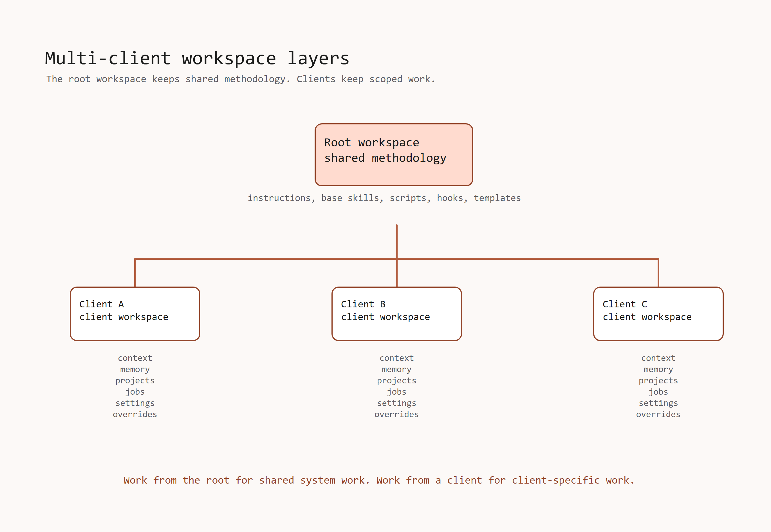Click the Root workspace box

[x=394, y=155]
